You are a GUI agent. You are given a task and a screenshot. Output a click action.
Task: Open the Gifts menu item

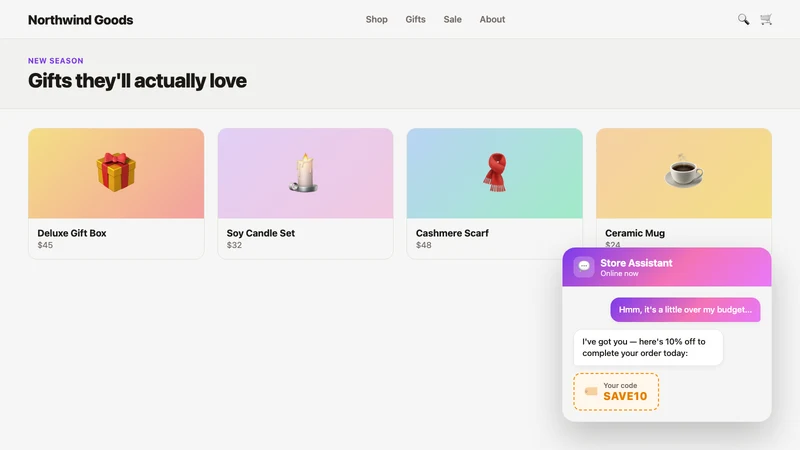click(x=415, y=19)
